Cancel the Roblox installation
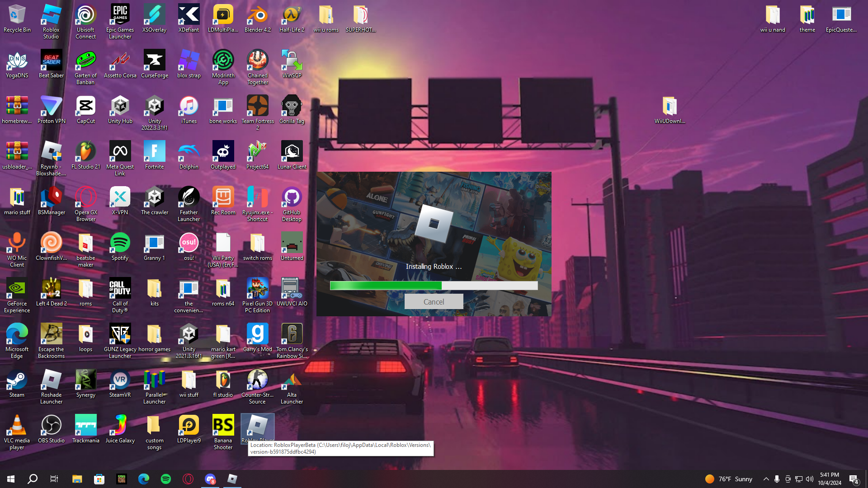The image size is (868, 488). pyautogui.click(x=434, y=302)
